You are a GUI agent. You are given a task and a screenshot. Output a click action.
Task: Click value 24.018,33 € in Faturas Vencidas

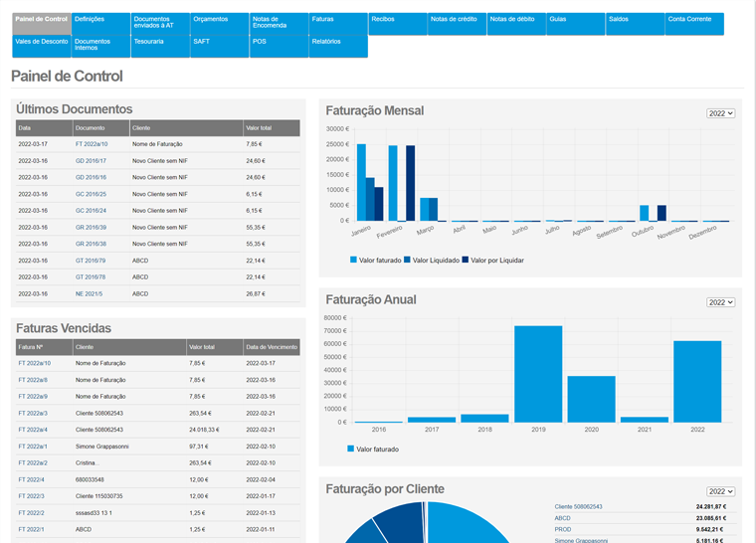point(204,430)
